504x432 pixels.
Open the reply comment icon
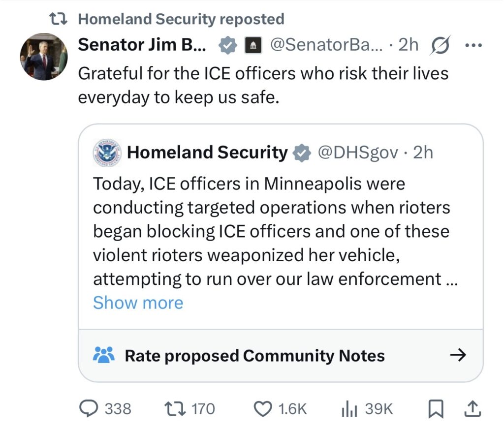pyautogui.click(x=91, y=408)
